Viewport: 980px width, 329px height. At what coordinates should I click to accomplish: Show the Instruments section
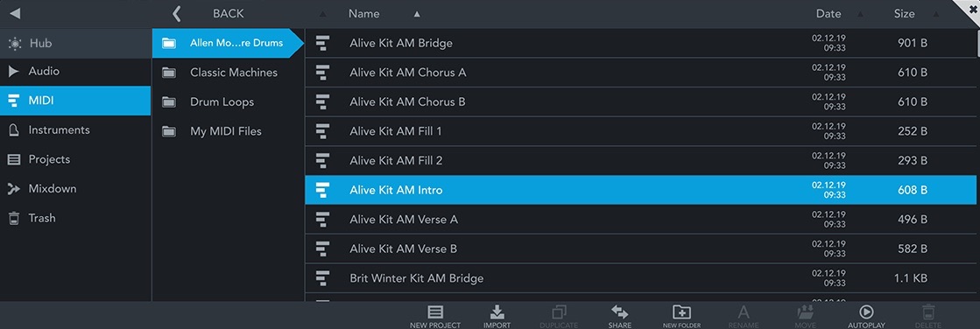75,129
